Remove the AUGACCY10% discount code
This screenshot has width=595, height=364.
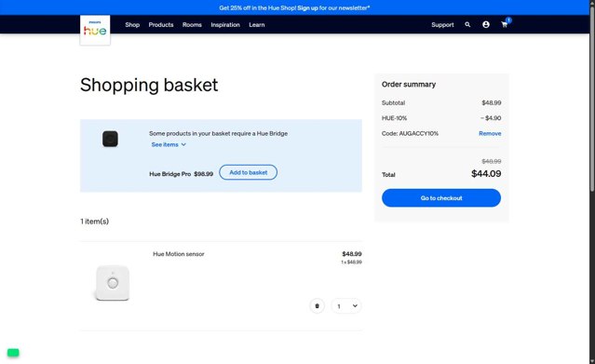click(490, 134)
